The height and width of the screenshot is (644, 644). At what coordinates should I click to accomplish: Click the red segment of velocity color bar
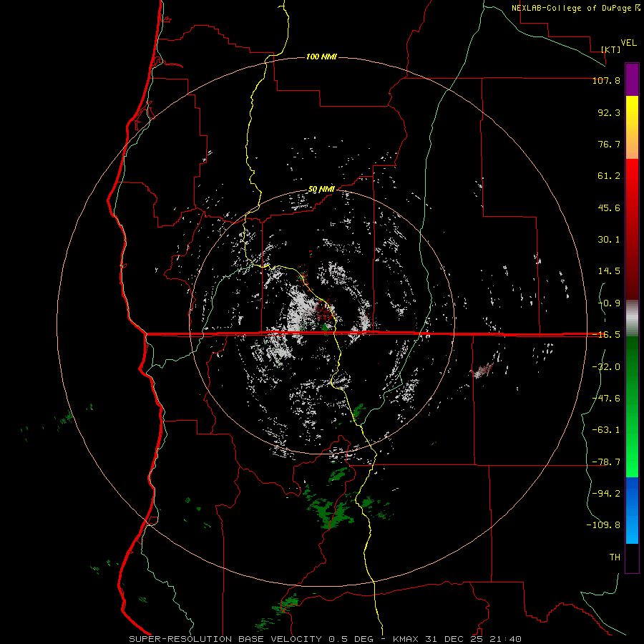click(x=632, y=229)
